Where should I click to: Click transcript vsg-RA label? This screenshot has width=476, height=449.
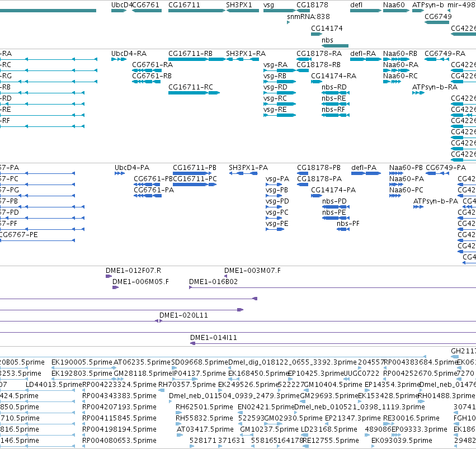click(275, 65)
